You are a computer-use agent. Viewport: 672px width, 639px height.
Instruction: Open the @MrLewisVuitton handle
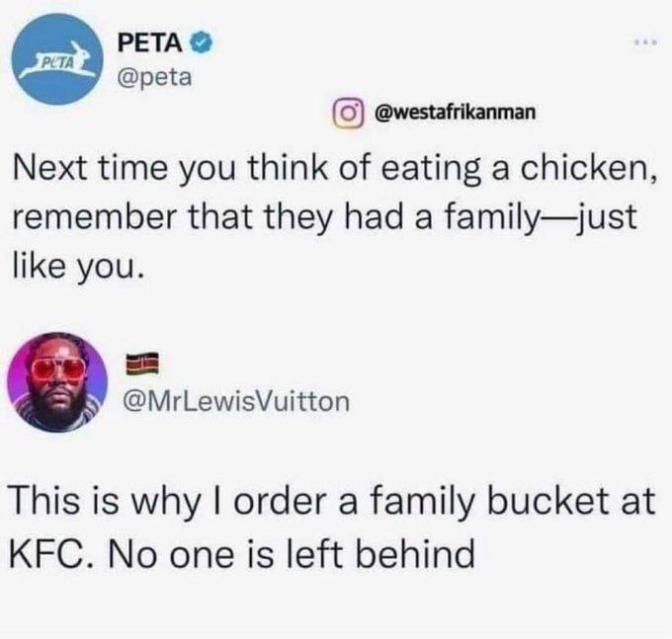pos(232,401)
